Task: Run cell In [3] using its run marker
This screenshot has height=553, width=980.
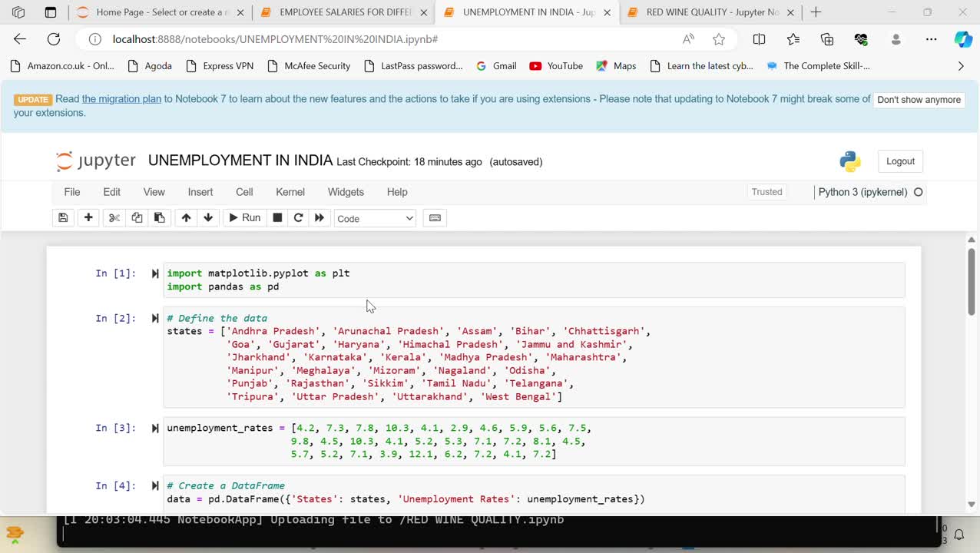Action: [155, 429]
